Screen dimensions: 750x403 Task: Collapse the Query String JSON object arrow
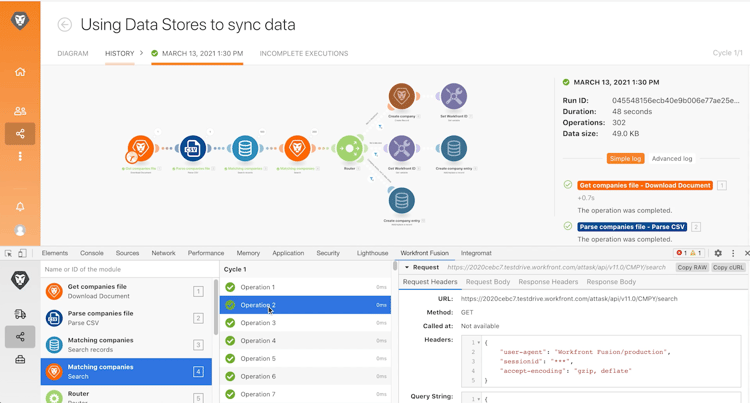(479, 399)
